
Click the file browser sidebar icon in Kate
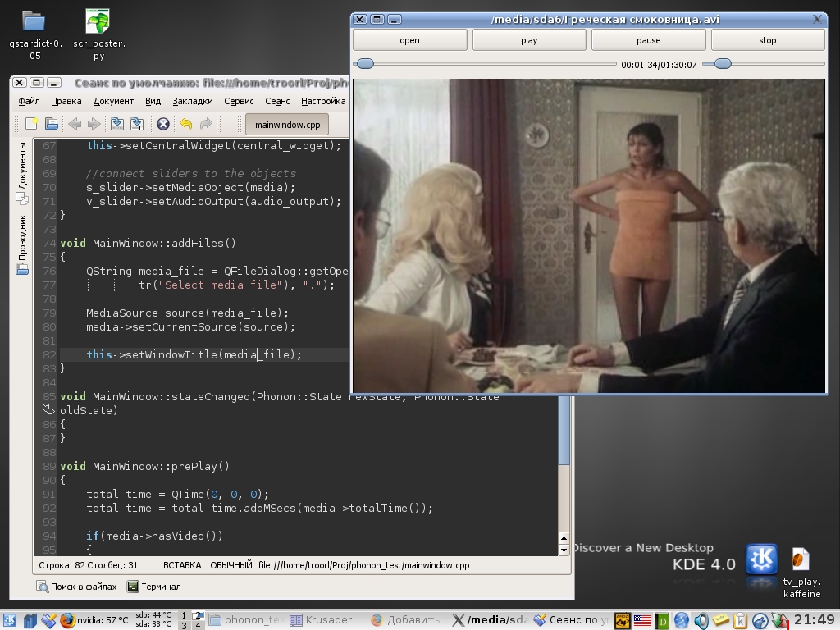(22, 268)
